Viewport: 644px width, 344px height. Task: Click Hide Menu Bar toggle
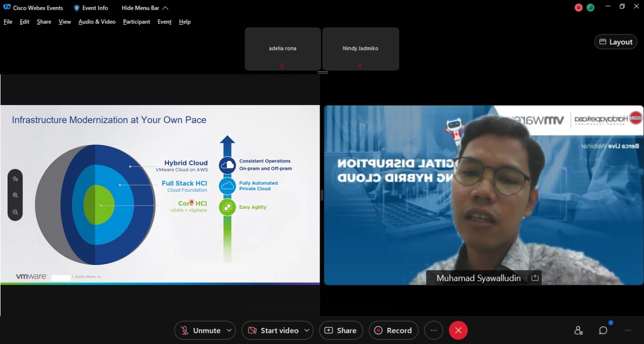pyautogui.click(x=145, y=8)
